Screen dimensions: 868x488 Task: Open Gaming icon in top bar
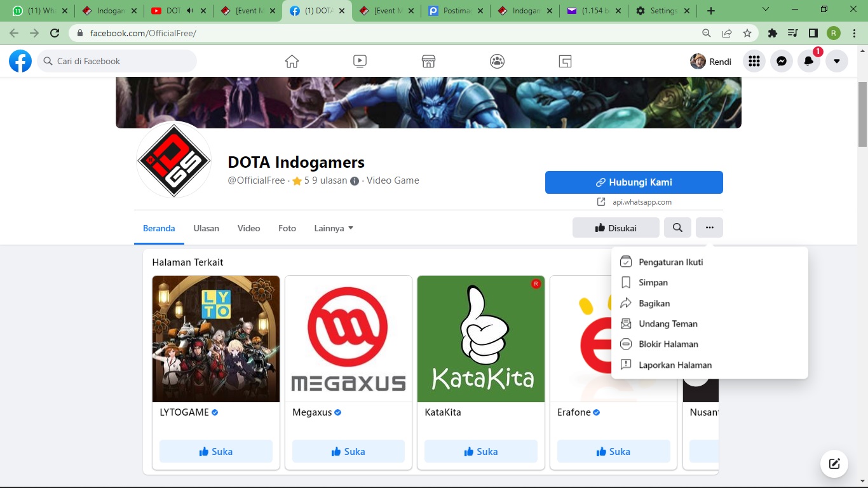[566, 61]
